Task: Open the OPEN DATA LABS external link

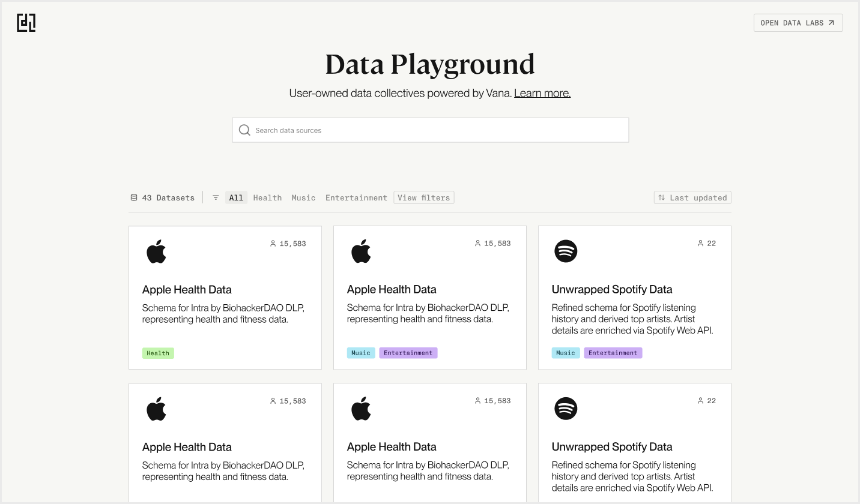Action: (798, 23)
